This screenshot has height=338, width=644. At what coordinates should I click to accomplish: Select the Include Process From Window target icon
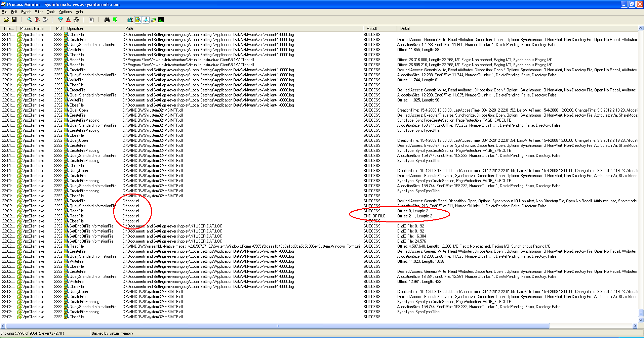tap(76, 20)
